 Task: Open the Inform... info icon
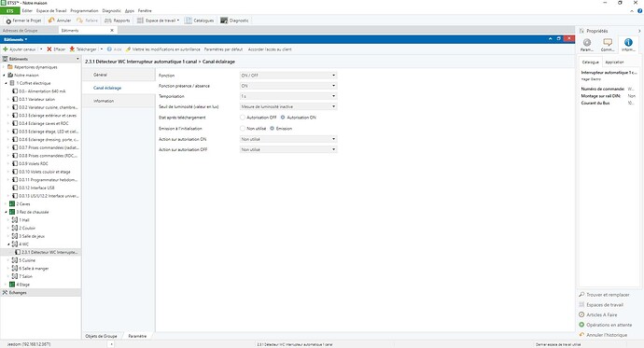[x=628, y=45]
